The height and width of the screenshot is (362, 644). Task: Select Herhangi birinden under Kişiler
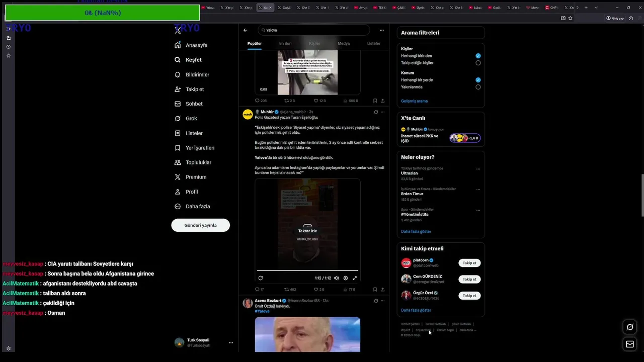pyautogui.click(x=478, y=56)
